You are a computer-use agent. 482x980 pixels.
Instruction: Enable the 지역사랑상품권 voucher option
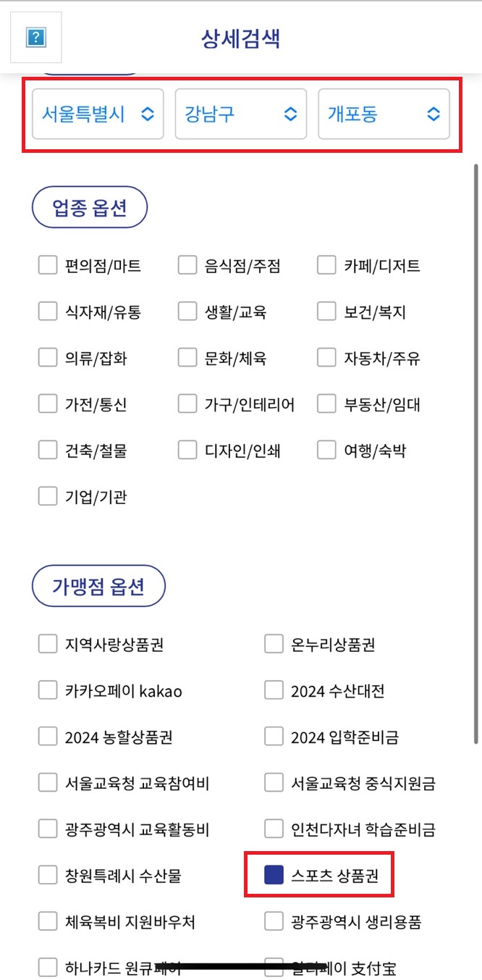tap(47, 643)
